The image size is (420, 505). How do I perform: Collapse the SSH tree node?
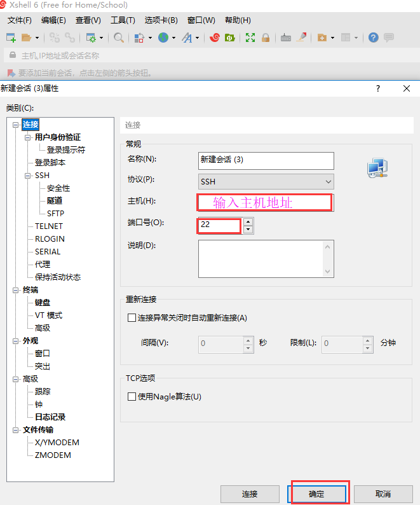point(28,176)
